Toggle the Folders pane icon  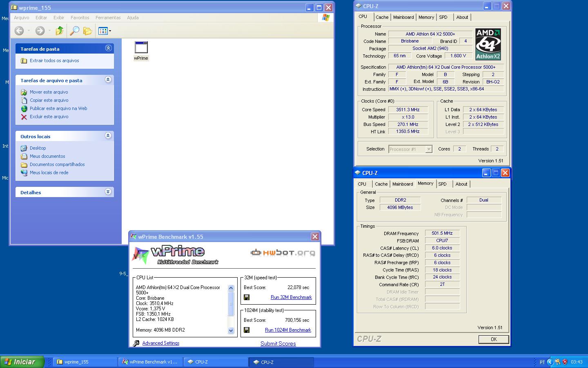click(x=87, y=31)
